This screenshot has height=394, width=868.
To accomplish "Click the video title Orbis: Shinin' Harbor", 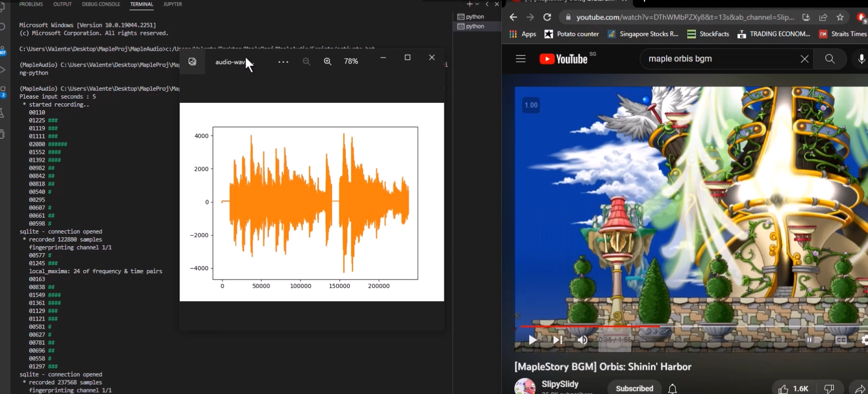I will [603, 367].
